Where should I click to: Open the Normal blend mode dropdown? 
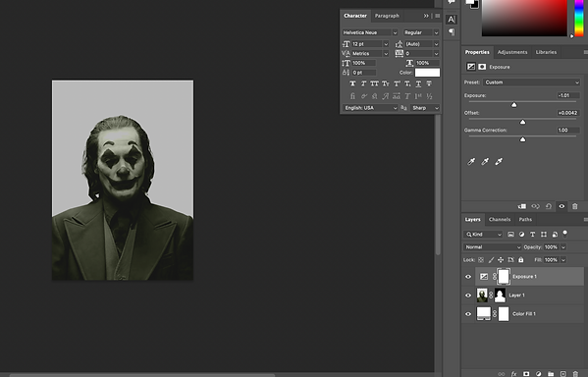pos(492,247)
